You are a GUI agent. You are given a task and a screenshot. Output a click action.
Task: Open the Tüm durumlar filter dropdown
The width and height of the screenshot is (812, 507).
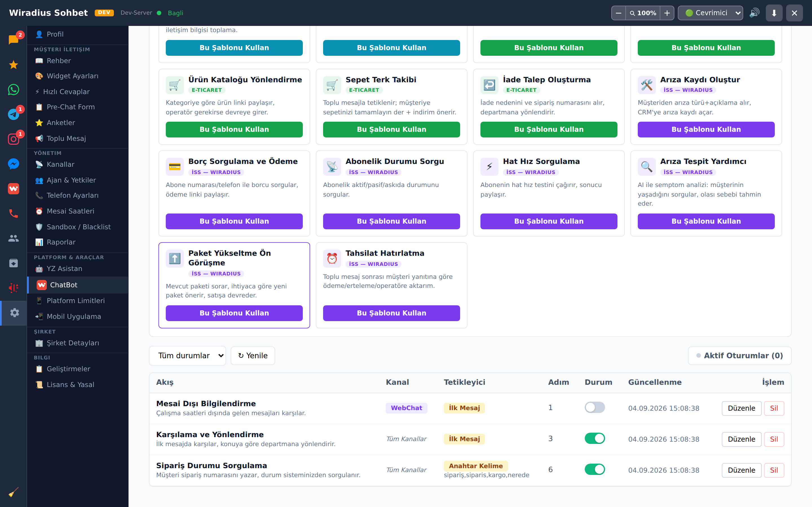[187, 355]
